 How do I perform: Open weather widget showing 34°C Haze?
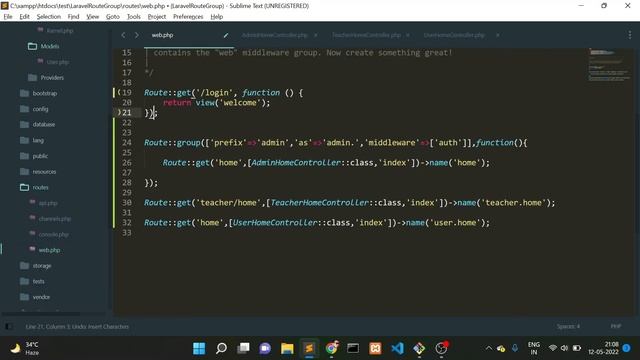pyautogui.click(x=25, y=348)
